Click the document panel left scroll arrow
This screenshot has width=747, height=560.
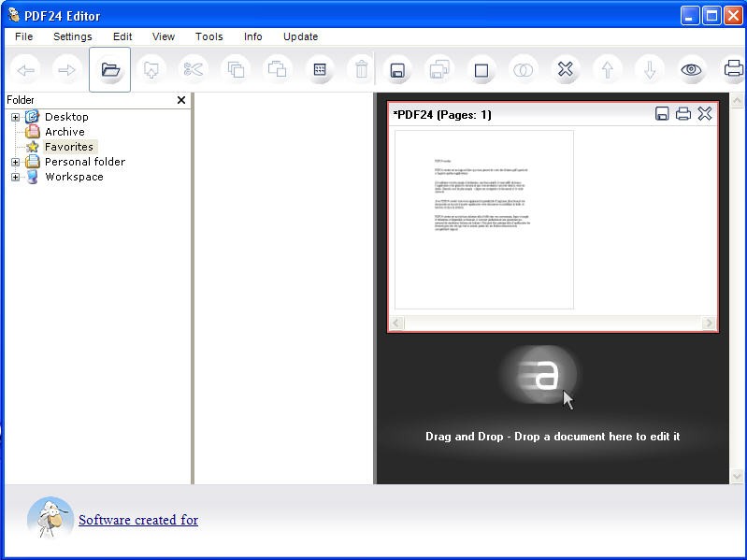396,323
